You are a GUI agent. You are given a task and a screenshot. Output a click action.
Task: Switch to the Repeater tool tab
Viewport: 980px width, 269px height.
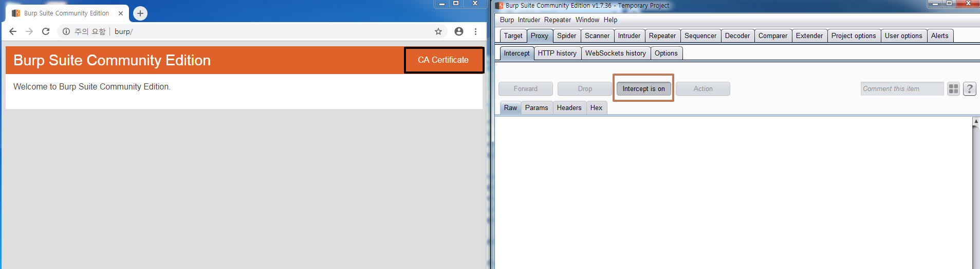pyautogui.click(x=662, y=35)
